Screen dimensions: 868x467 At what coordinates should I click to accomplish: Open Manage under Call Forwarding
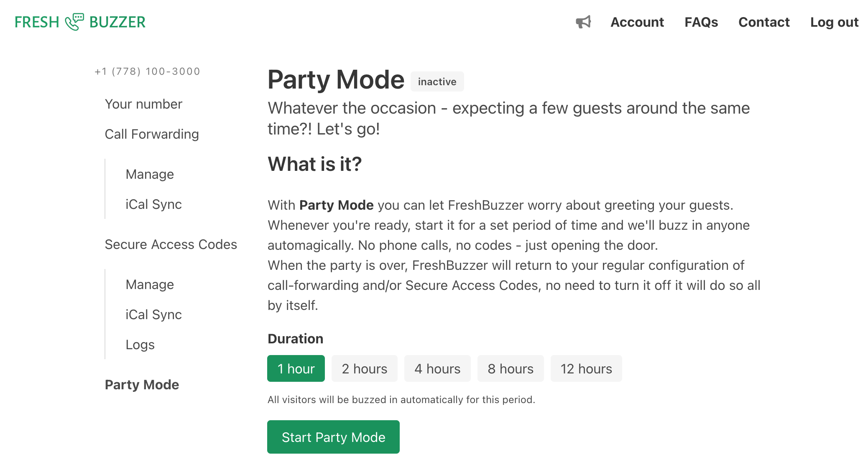150,174
